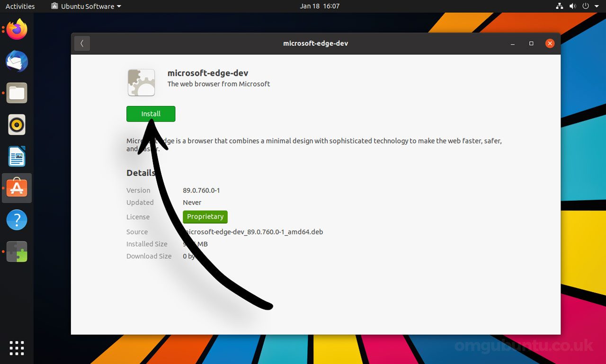Viewport: 606px width, 364px height.
Task: Close the microsoft-edge-dev window
Action: click(x=550, y=44)
